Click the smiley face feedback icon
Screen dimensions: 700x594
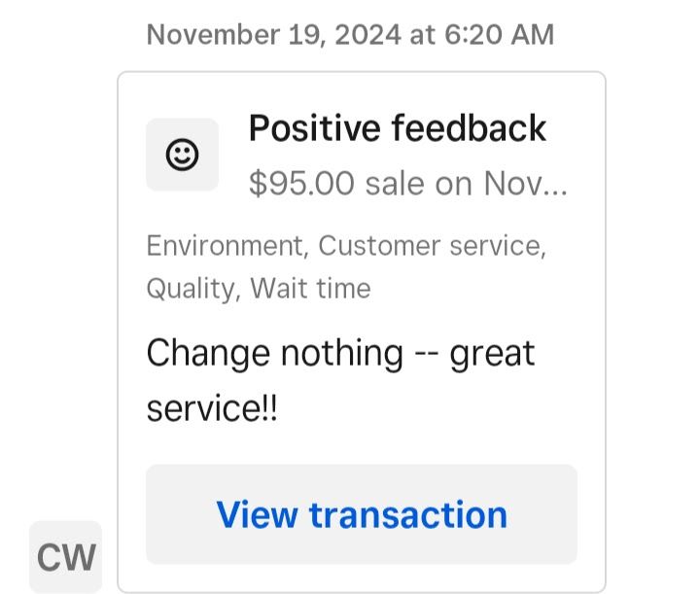182,155
